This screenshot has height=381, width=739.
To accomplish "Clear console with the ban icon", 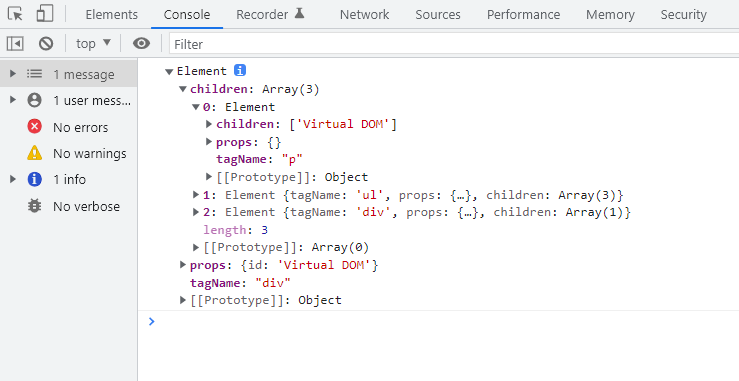I will click(x=46, y=44).
